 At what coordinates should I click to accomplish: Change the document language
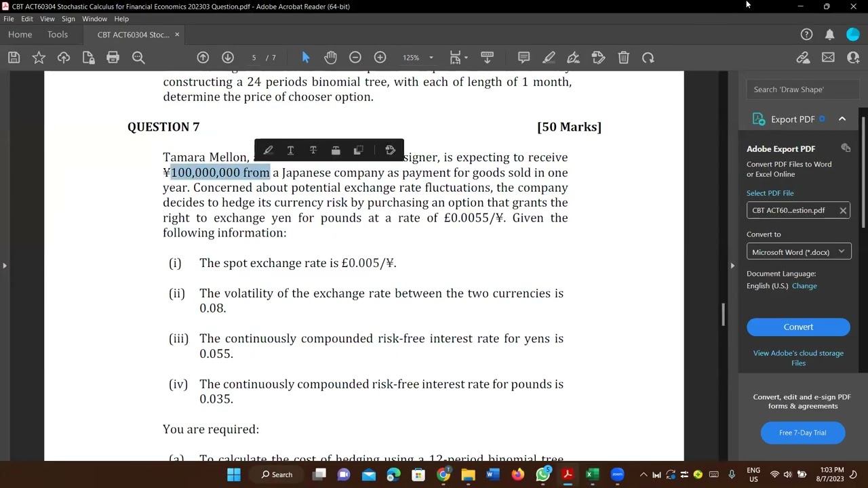click(804, 286)
